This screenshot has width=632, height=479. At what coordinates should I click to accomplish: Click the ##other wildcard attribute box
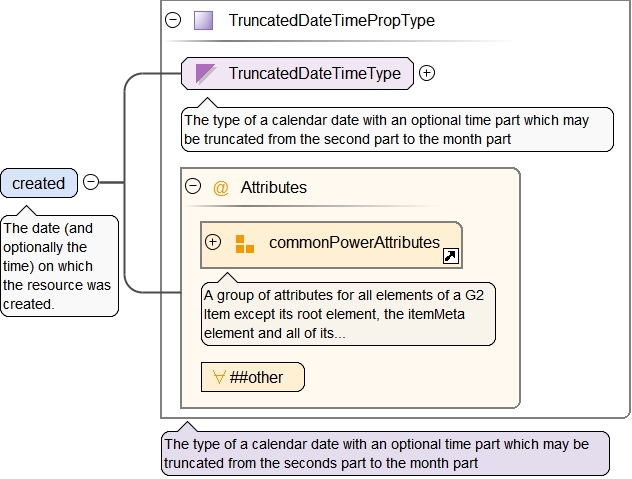[253, 377]
